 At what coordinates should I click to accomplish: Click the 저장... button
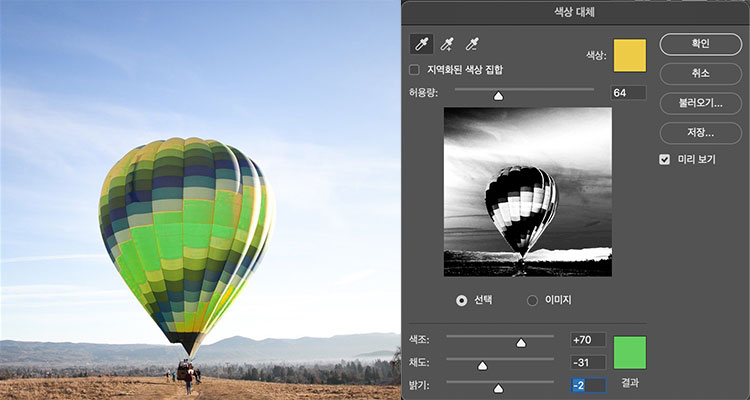[x=701, y=133]
